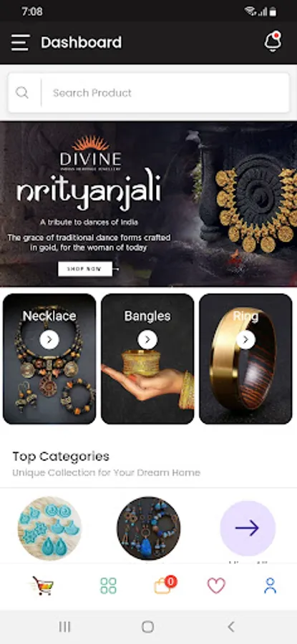Select the blue earrings category thumbnail
Screen dimensions: 297x644
pyautogui.click(x=148, y=528)
